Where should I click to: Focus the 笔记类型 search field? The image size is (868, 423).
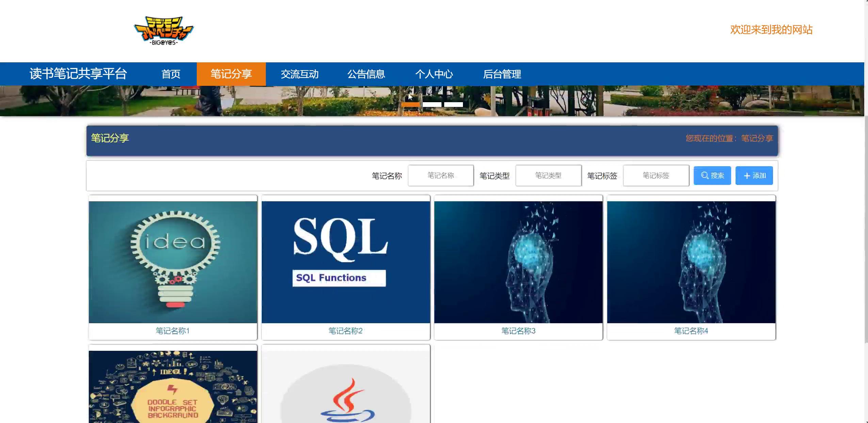548,175
